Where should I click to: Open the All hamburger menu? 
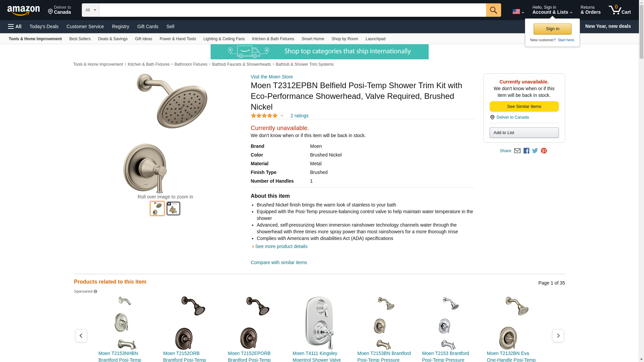point(15,26)
